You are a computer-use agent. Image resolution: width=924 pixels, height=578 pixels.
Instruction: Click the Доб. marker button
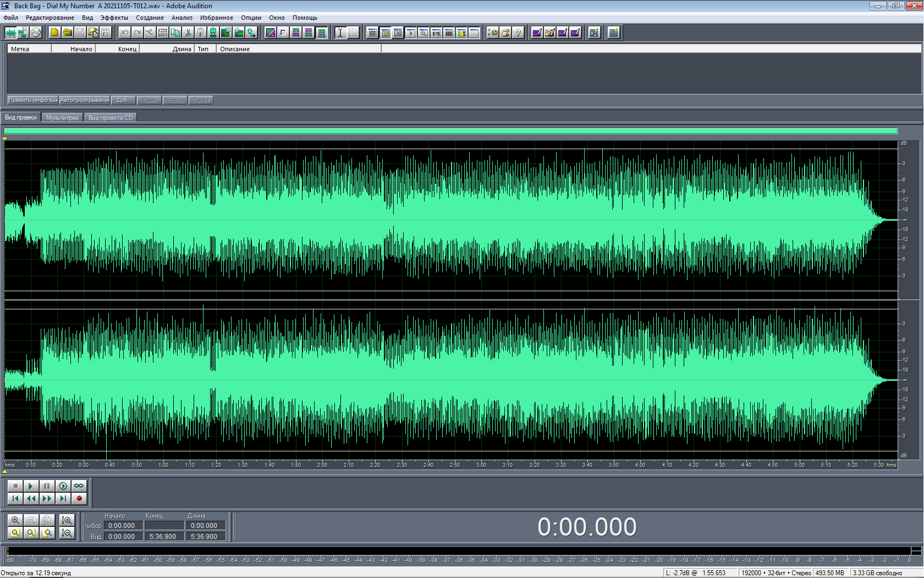pyautogui.click(x=123, y=100)
